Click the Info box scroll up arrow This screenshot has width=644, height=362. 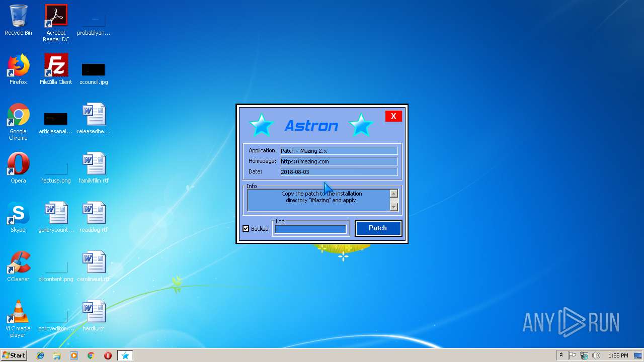point(393,194)
